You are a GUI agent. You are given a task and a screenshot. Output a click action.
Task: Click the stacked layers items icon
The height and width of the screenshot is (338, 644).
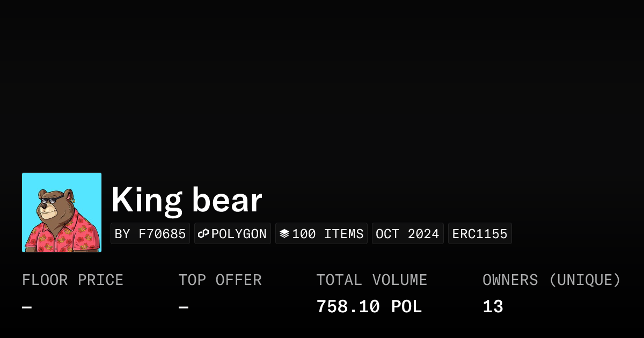(x=284, y=234)
